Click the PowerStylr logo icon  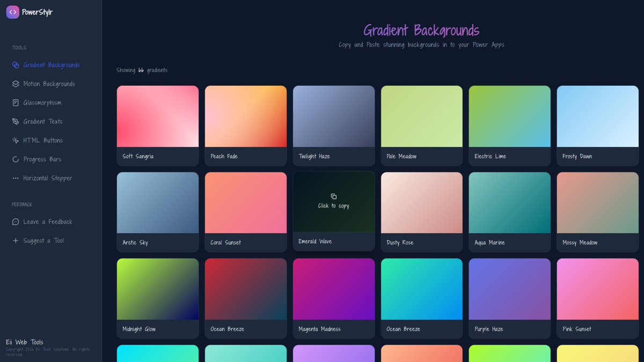pos(13,12)
